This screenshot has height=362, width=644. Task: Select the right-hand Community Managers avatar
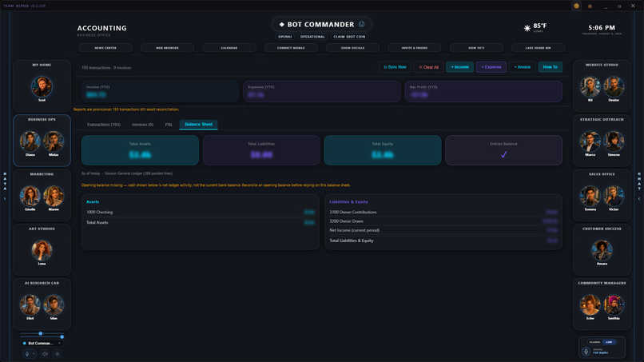(614, 305)
